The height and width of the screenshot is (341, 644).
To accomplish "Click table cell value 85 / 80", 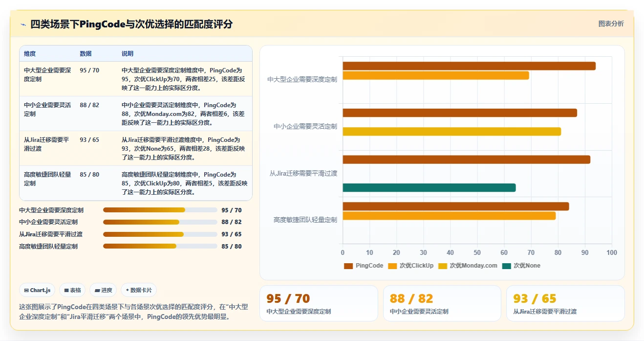I will tap(89, 175).
